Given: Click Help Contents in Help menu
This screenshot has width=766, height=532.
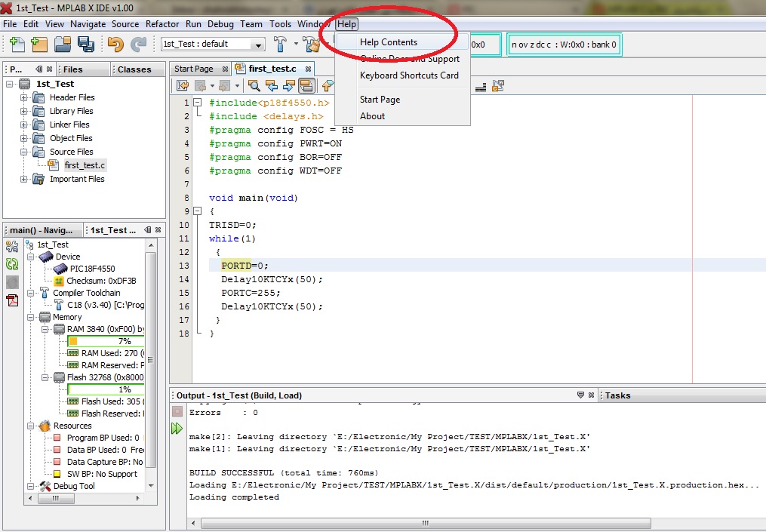Looking at the screenshot, I should pyautogui.click(x=402, y=42).
